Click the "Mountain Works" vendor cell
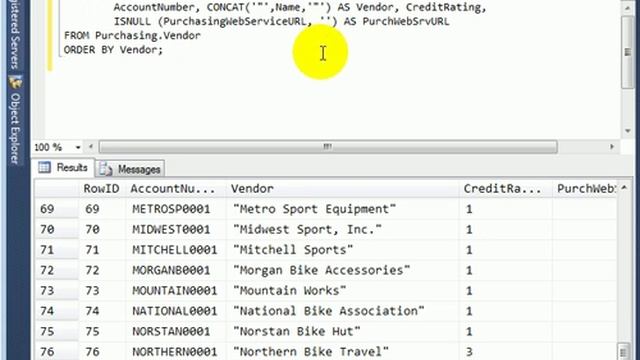This screenshot has height=360, width=640. click(342, 290)
